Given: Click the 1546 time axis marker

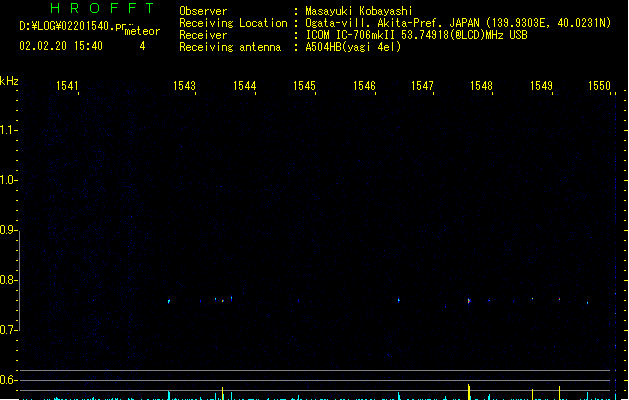Looking at the screenshot, I should 364,86.
